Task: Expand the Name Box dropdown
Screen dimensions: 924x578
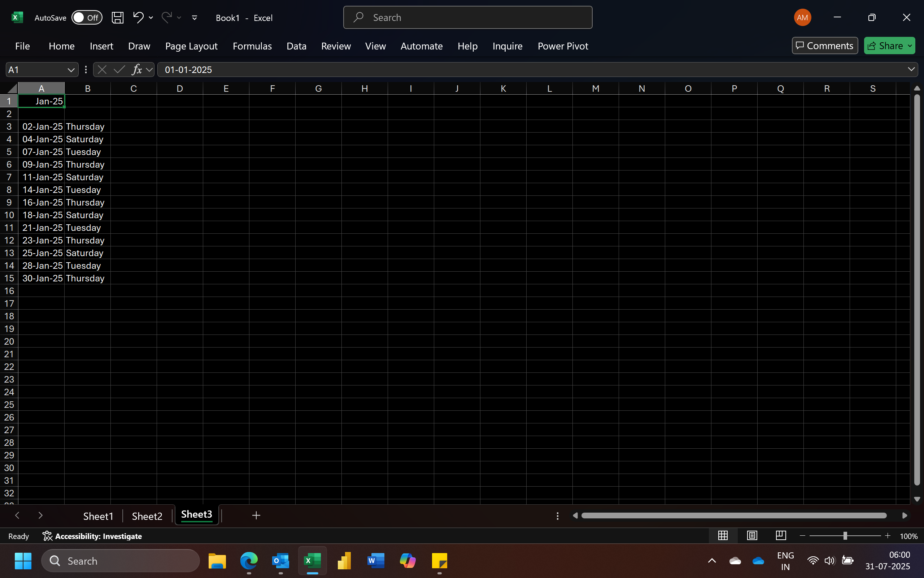Action: tap(71, 70)
